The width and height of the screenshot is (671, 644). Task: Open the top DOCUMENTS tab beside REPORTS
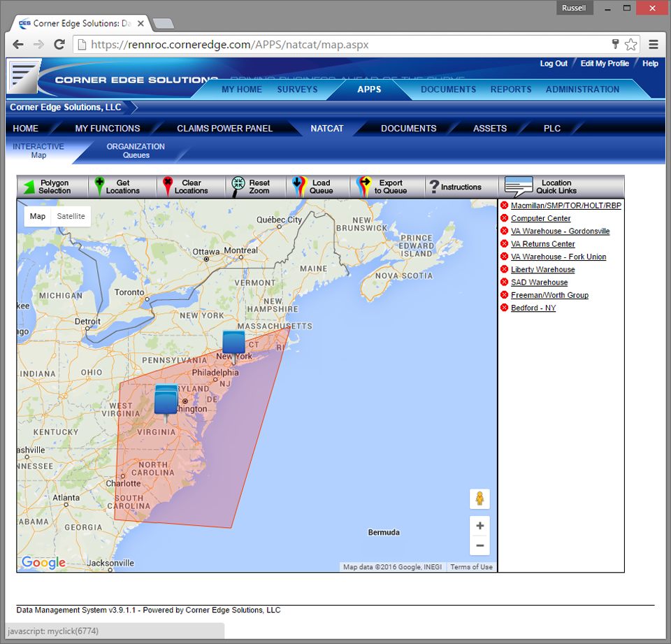[x=448, y=89]
